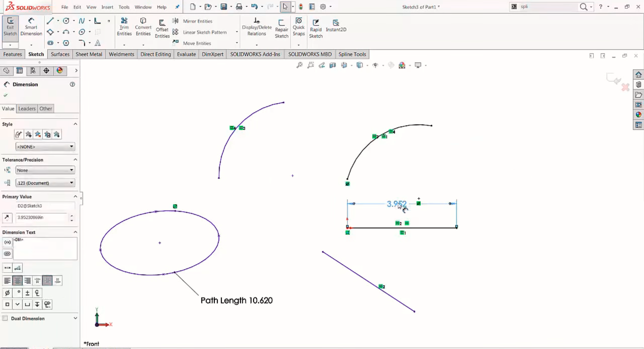Toggle the diameter symbol in Dimension Text
644x349 pixels.
click(x=7, y=293)
